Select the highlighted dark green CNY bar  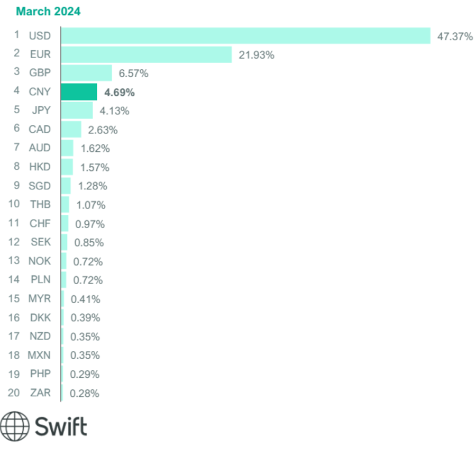[79, 92]
